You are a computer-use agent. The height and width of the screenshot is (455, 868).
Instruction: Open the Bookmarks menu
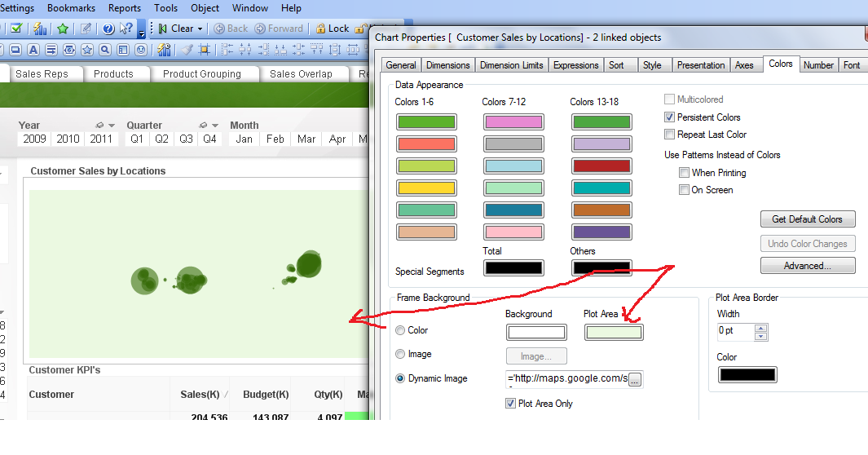tap(72, 8)
